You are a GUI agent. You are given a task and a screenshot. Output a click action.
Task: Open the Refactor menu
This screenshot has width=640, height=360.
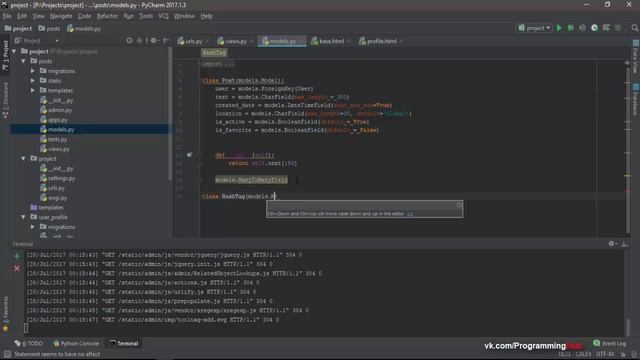107,16
